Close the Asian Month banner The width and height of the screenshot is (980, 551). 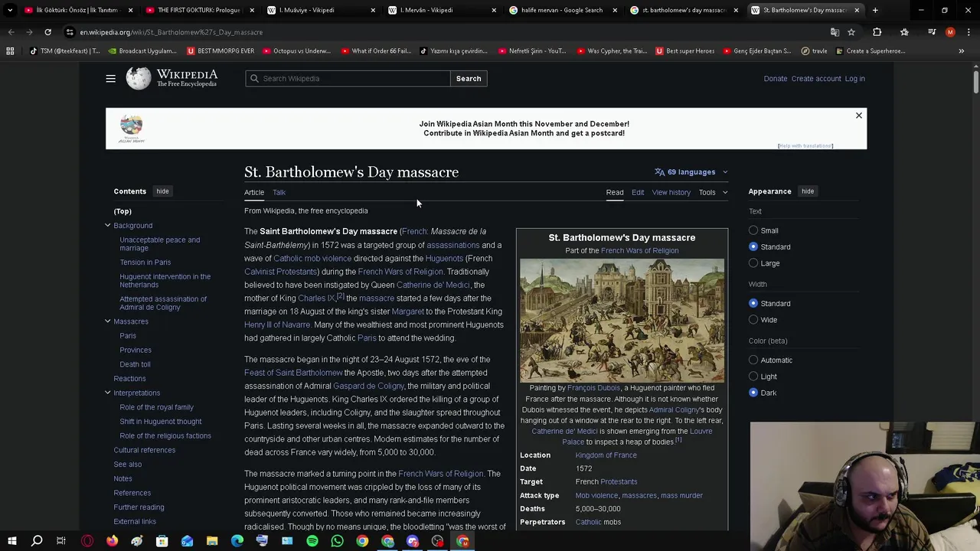(858, 116)
